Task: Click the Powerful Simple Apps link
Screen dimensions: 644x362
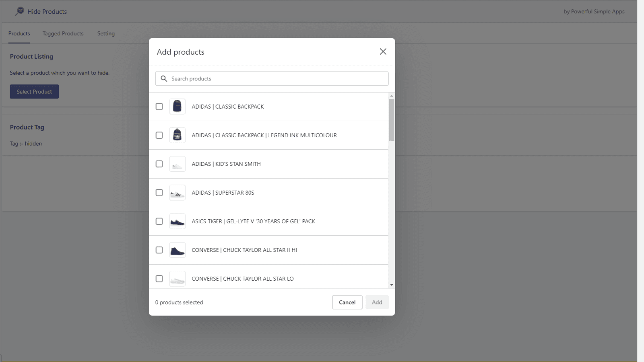Action: point(594,11)
